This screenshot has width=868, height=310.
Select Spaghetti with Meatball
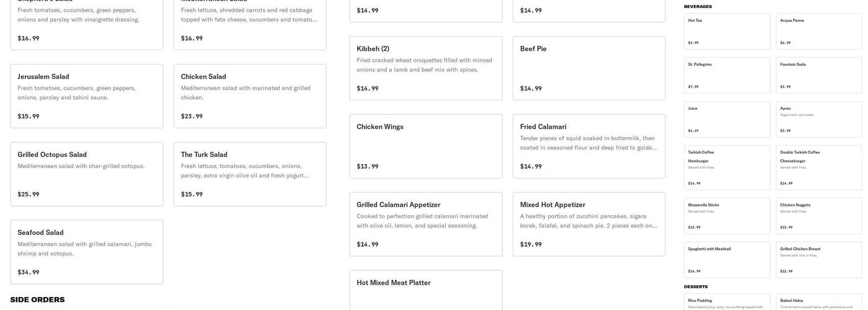(727, 260)
